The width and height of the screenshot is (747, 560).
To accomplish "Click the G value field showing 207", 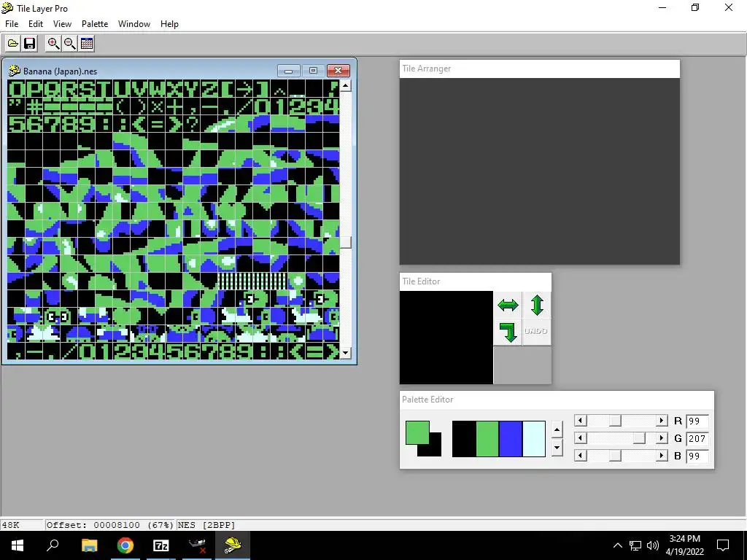I will [697, 438].
